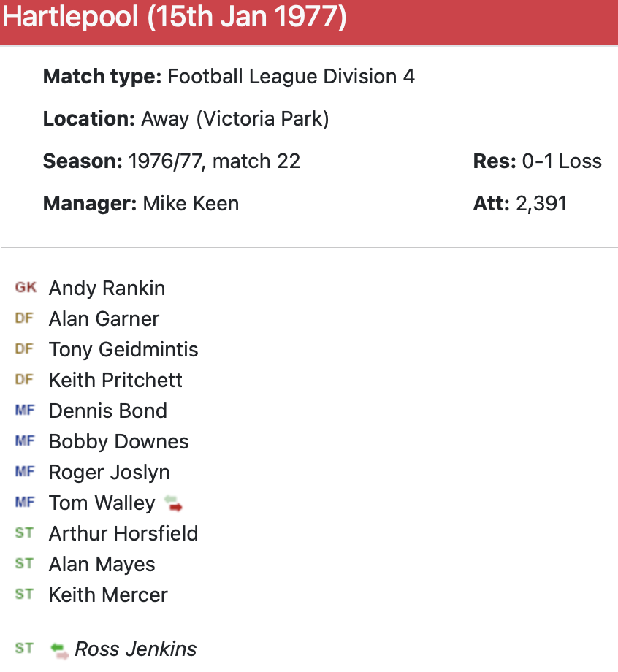Click the 0-1 Loss result
This screenshot has width=618, height=672.
[562, 161]
